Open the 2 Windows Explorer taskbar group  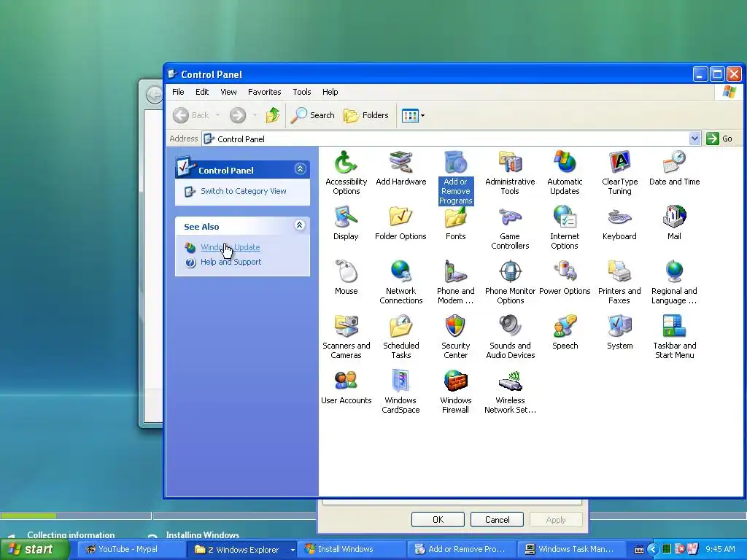pyautogui.click(x=242, y=549)
